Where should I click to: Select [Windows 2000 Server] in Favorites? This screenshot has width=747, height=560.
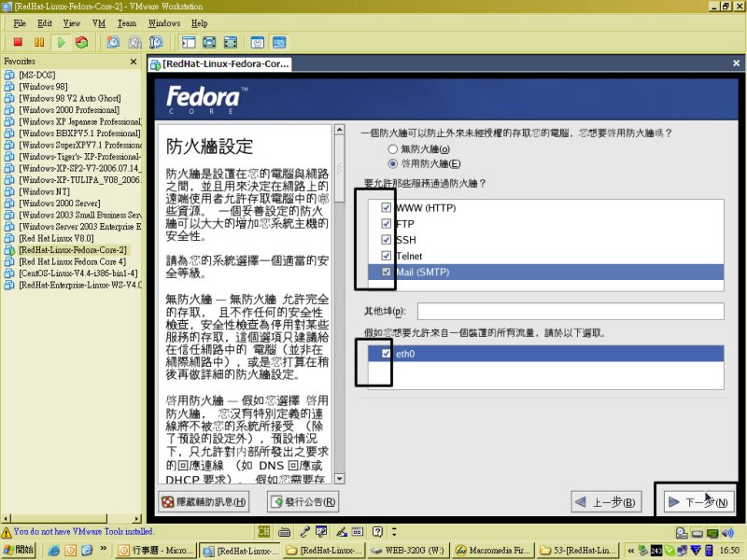coord(60,203)
